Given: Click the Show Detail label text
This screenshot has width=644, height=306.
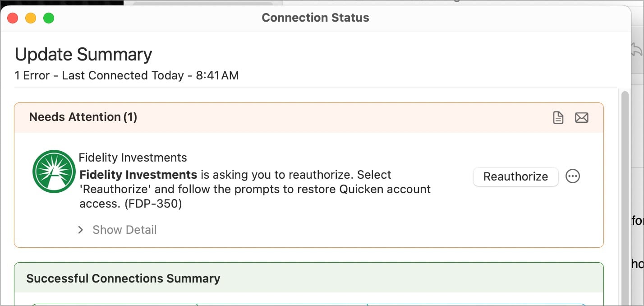Looking at the screenshot, I should pos(124,230).
